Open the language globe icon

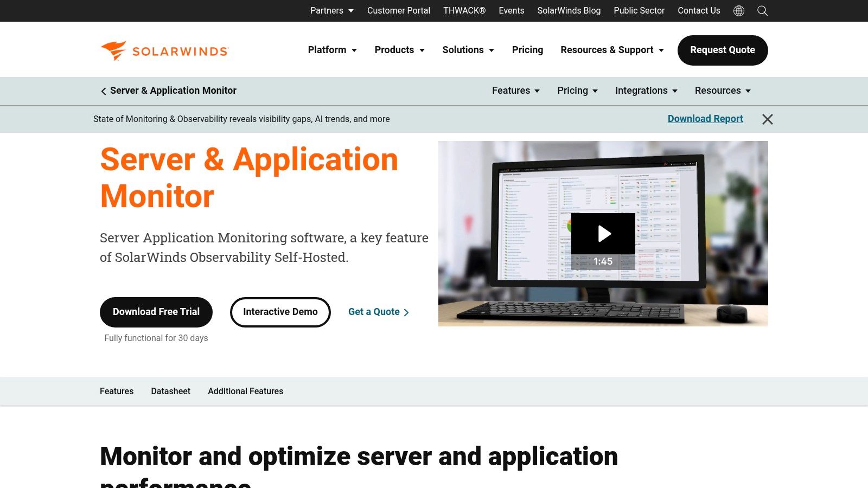coord(739,11)
